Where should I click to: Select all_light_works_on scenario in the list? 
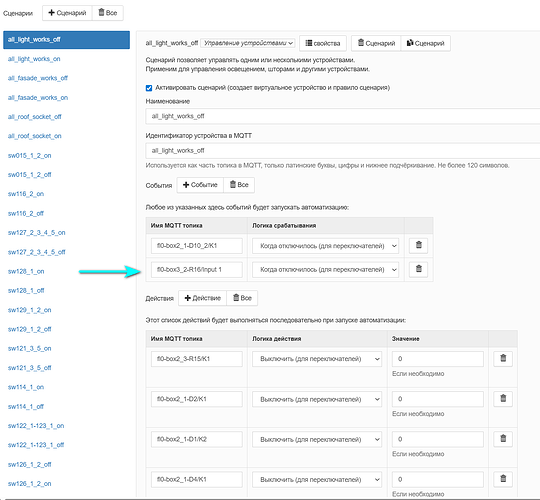coord(34,59)
